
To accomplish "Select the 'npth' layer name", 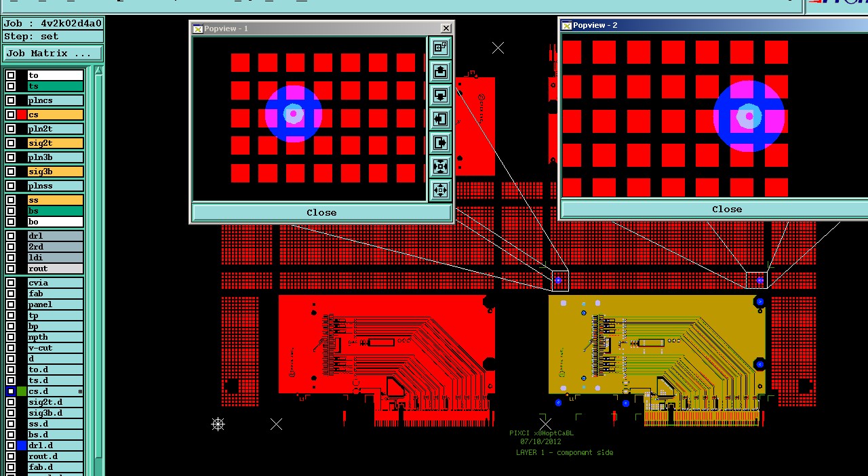I will point(56,337).
